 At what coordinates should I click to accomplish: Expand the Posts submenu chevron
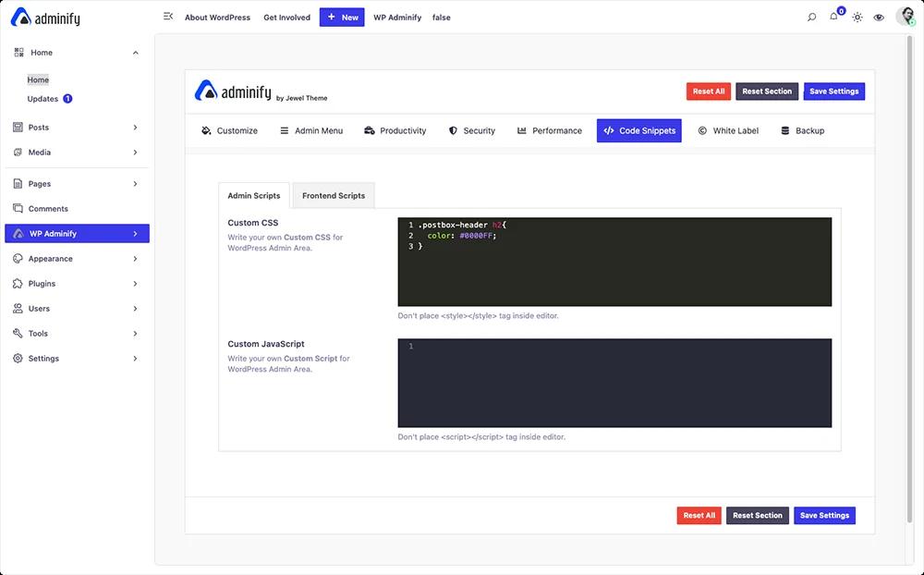click(x=136, y=128)
